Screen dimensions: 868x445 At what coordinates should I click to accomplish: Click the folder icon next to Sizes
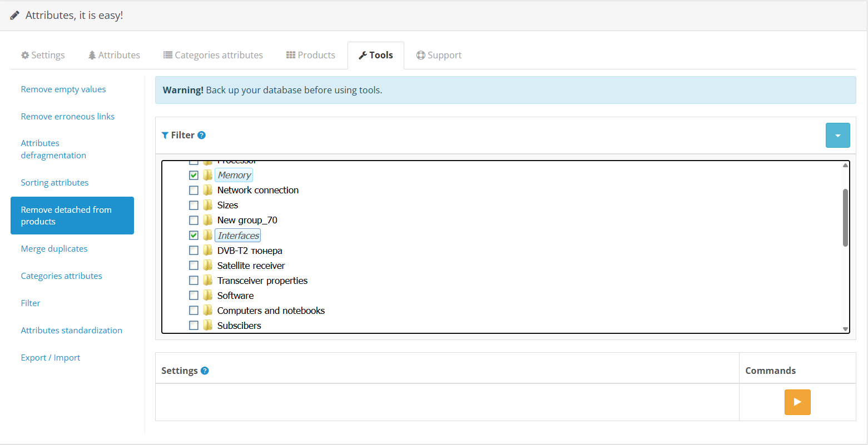[x=207, y=205]
